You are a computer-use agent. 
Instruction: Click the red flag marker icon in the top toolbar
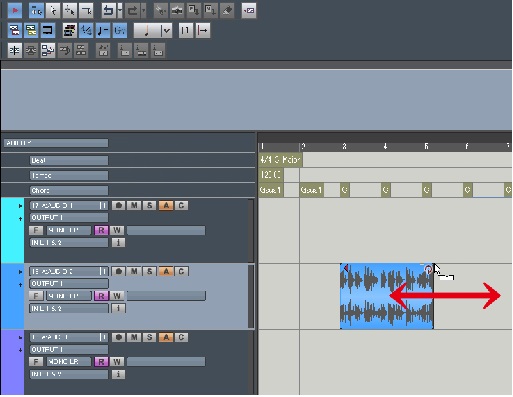(15, 11)
